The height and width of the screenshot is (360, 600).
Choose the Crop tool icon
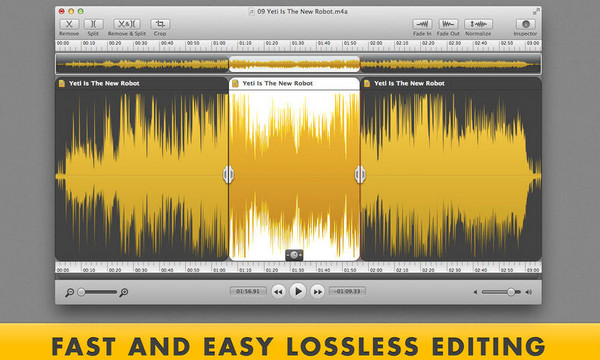tap(160, 24)
